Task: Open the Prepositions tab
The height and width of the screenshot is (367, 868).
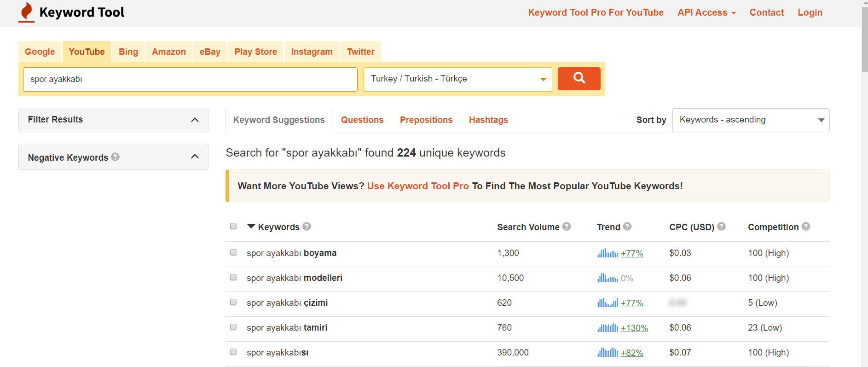Action: point(426,120)
